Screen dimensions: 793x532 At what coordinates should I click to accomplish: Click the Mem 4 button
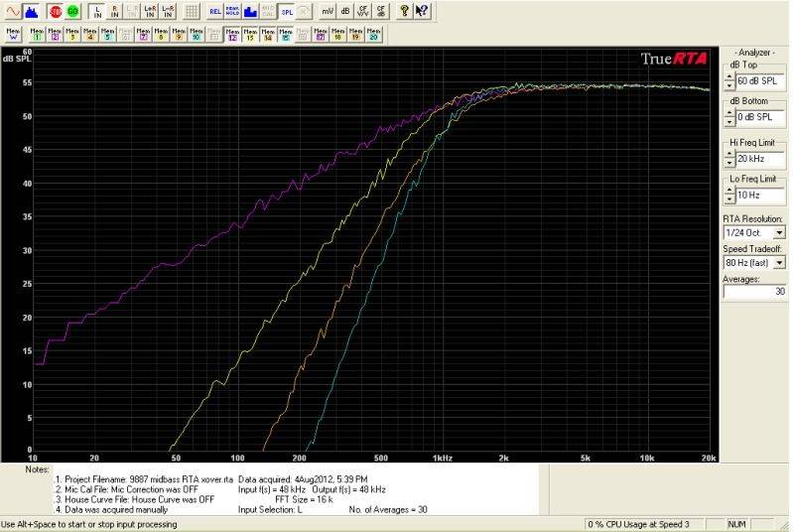(90, 35)
